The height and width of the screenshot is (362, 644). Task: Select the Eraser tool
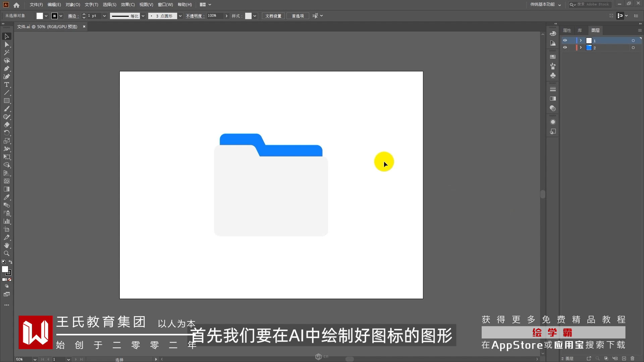click(x=6, y=125)
